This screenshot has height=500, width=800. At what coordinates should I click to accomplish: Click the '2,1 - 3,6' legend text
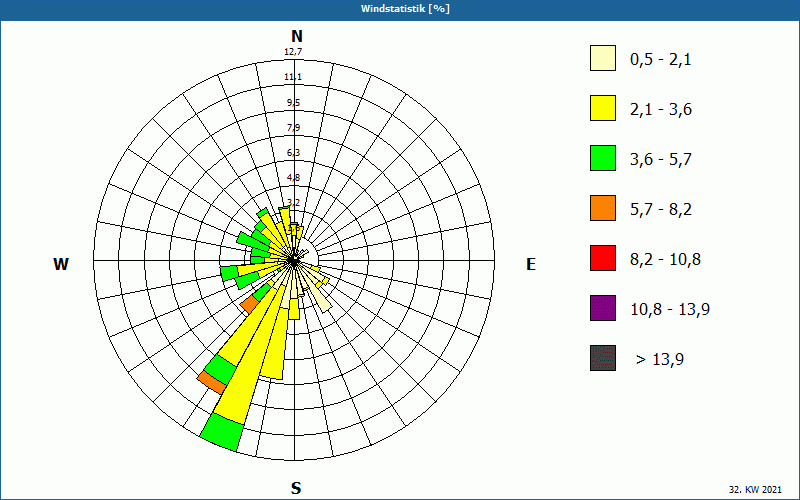point(661,110)
